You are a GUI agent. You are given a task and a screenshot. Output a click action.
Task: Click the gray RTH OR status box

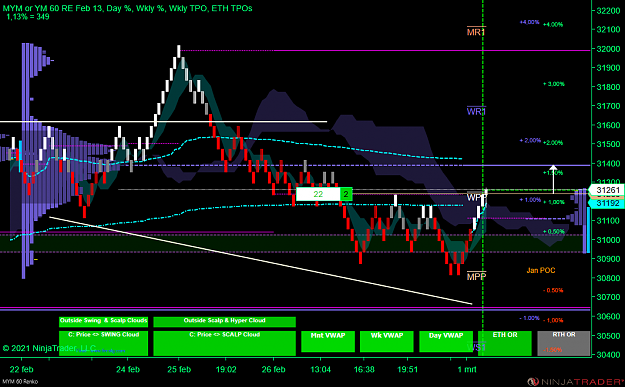point(564,343)
